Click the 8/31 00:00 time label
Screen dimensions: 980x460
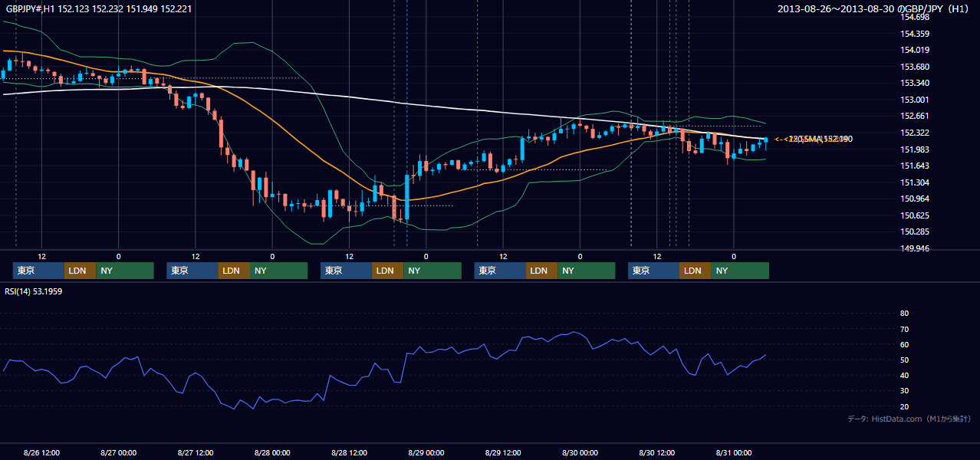[x=734, y=452]
